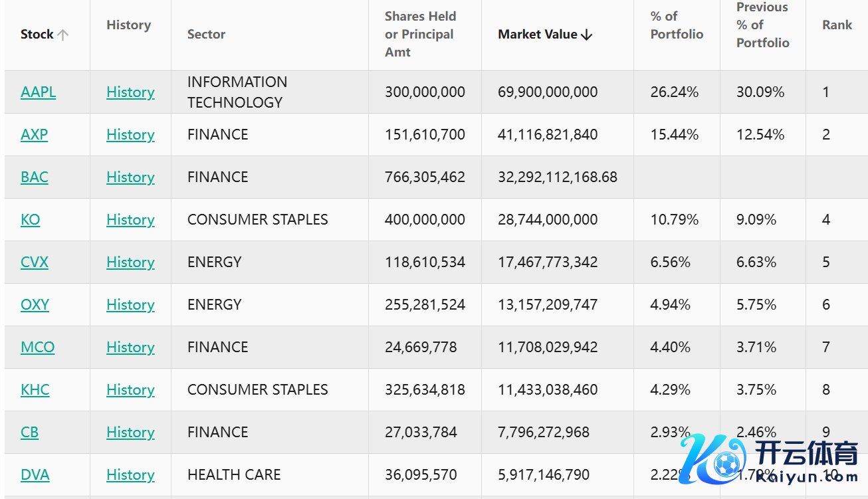Sort by Shares Held or Principal Amt header
Screen dimensions: 868x499
[420, 35]
